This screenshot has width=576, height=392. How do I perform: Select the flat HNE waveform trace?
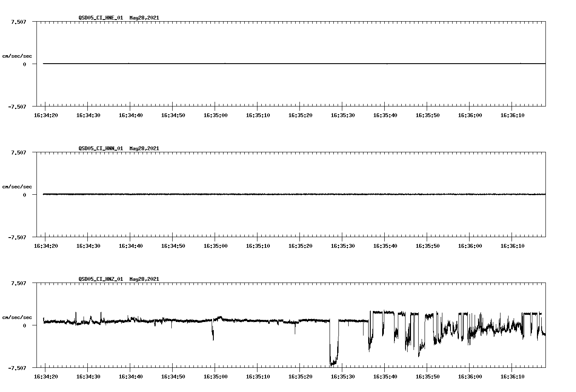point(254,64)
